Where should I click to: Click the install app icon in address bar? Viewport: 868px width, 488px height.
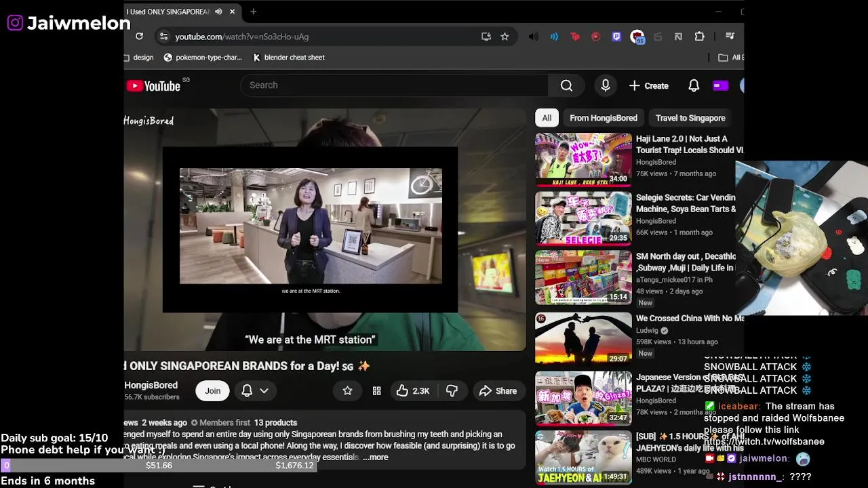click(x=486, y=37)
